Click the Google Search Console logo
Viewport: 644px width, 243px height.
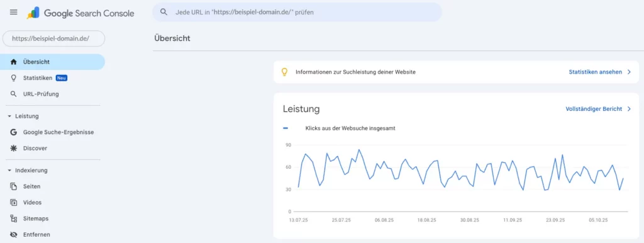(x=81, y=13)
